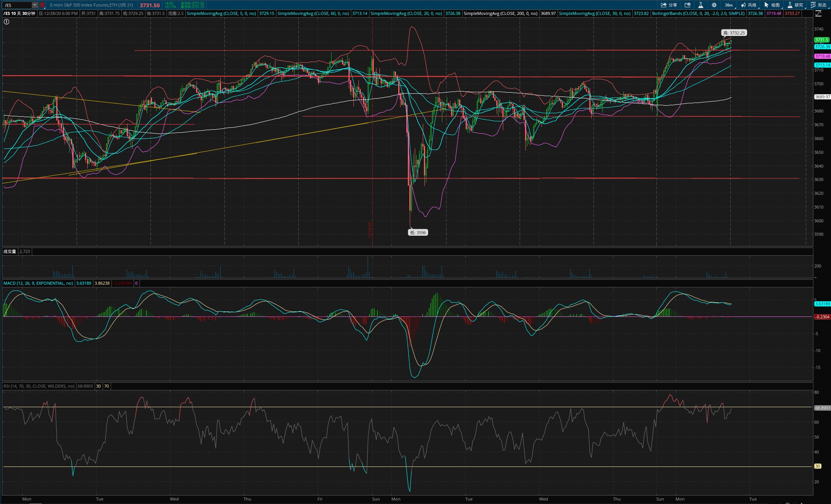Viewport: 831px width, 504px height.
Task: Click the MACD value 3.86238 in header
Action: coord(102,283)
